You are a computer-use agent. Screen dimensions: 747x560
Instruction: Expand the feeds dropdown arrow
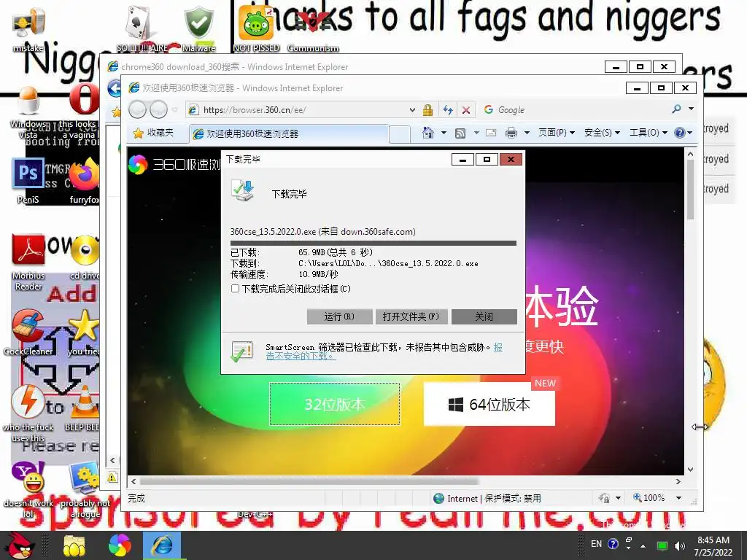click(x=476, y=133)
